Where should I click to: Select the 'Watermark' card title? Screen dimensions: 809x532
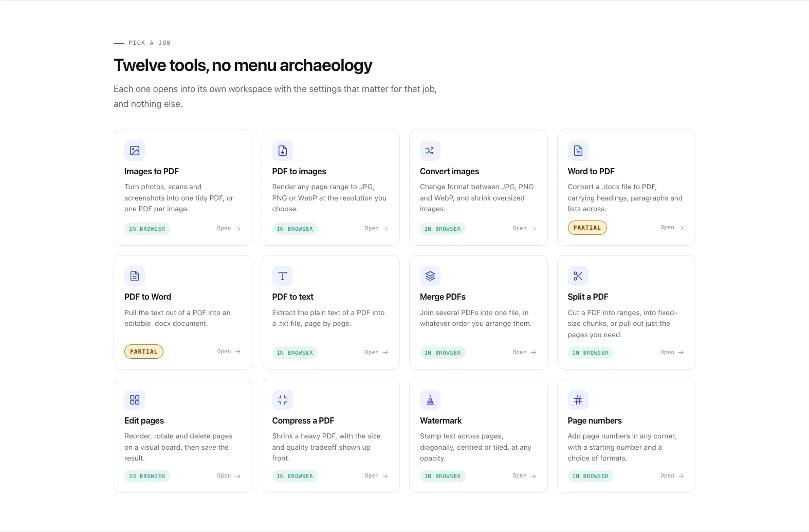[x=441, y=420]
